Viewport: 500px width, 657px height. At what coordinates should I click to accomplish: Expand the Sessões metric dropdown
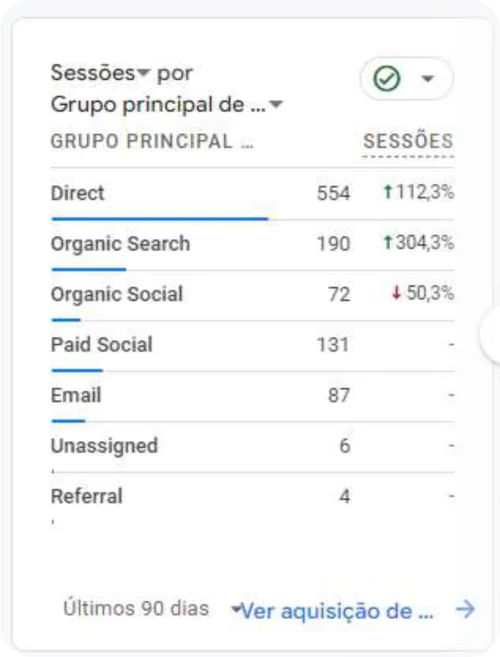pos(143,73)
